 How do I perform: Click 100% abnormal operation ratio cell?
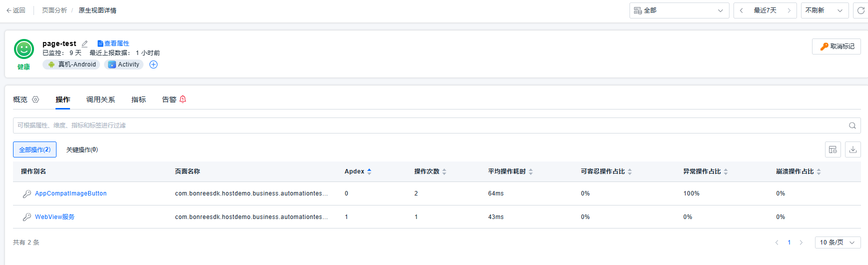coord(691,193)
